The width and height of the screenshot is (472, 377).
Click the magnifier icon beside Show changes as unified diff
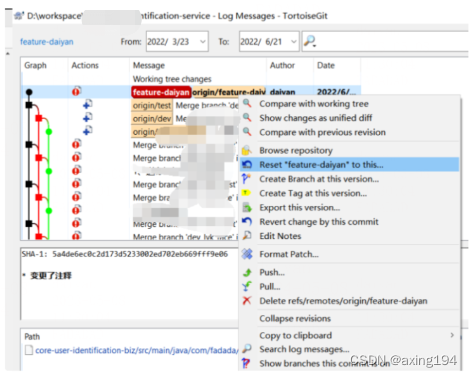click(x=247, y=118)
